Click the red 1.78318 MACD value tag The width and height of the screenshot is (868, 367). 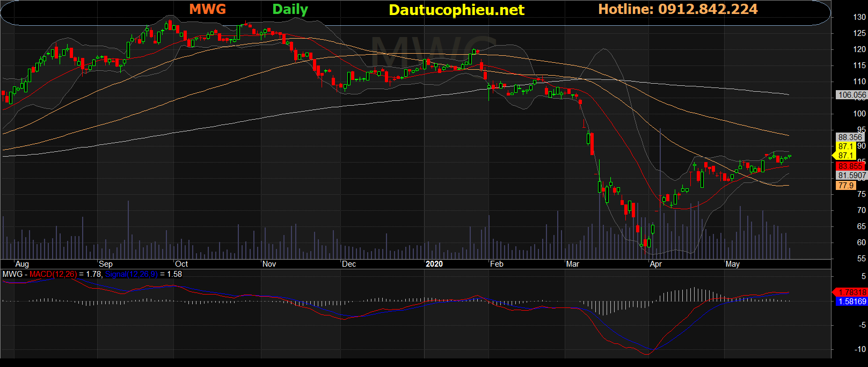tap(852, 292)
